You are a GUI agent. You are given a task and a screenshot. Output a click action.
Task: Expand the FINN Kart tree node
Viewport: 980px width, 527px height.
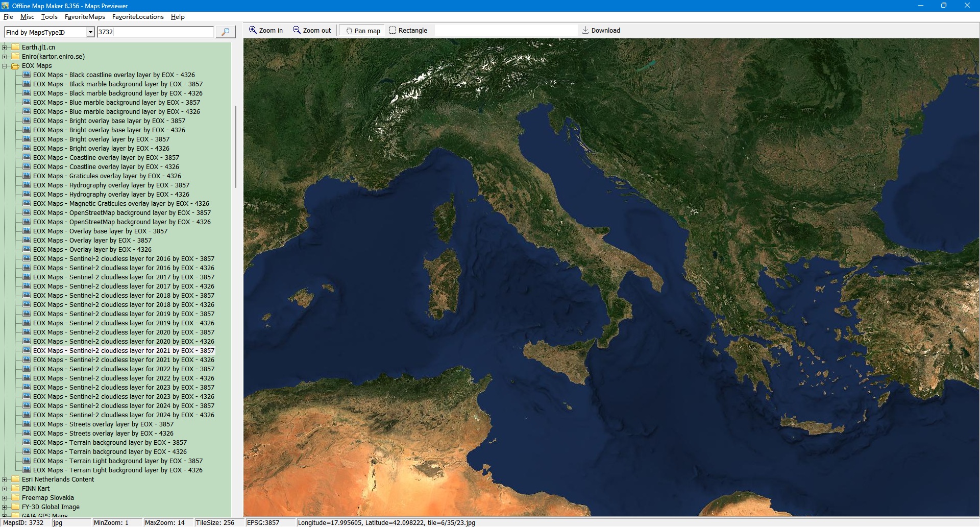tap(5, 489)
